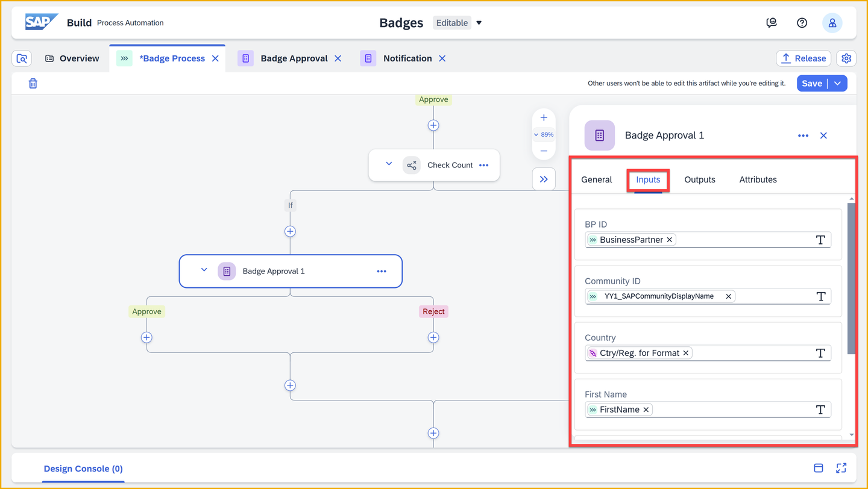Open the Editable version dropdown
The height and width of the screenshot is (489, 868).
pyautogui.click(x=479, y=23)
